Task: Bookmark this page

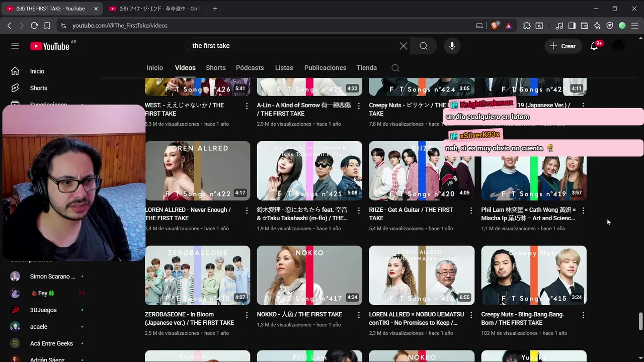Action: coord(47,25)
